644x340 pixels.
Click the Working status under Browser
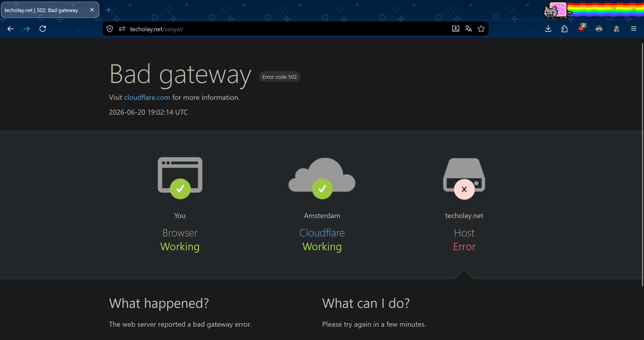coord(180,247)
